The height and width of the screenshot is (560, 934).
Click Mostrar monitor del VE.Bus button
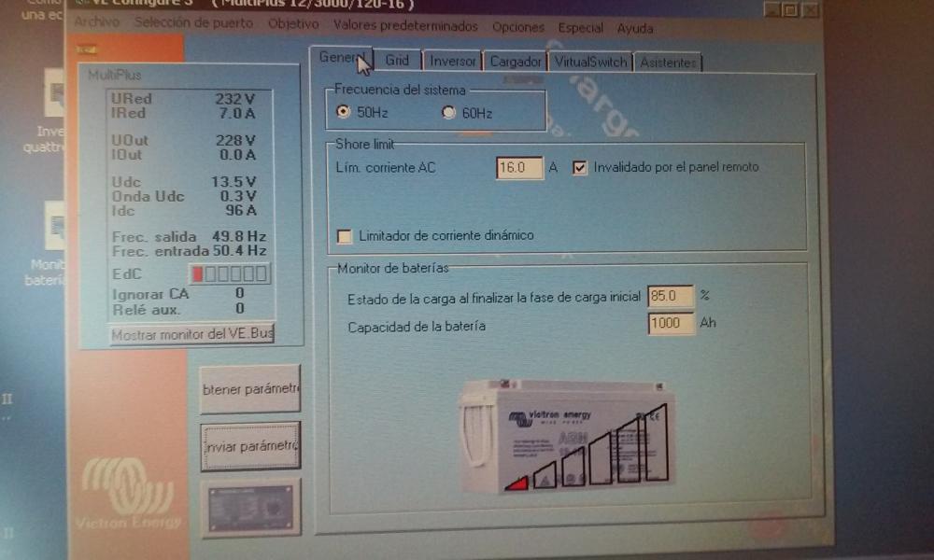[192, 334]
